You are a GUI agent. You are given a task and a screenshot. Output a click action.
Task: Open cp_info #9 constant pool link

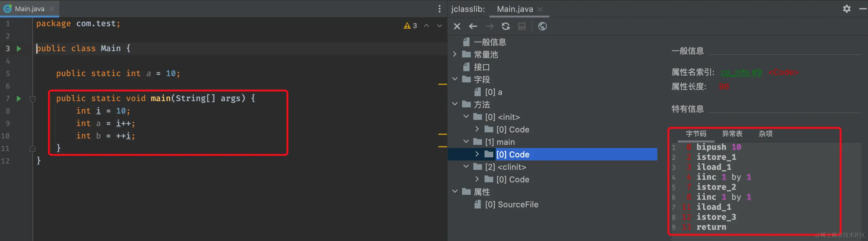[x=741, y=72]
